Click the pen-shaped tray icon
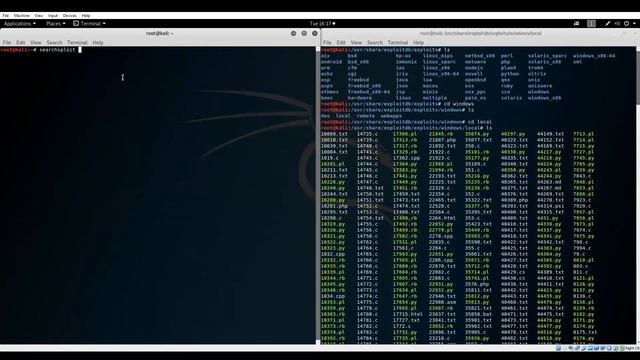This screenshot has width=640, height=360. pos(608,24)
